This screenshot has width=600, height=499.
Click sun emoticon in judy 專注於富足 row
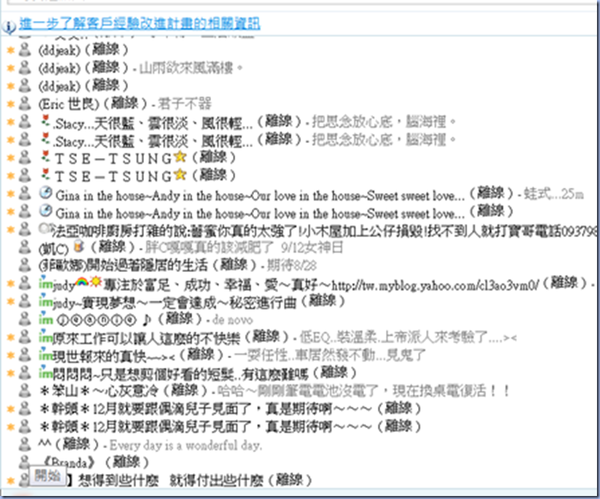point(95,282)
